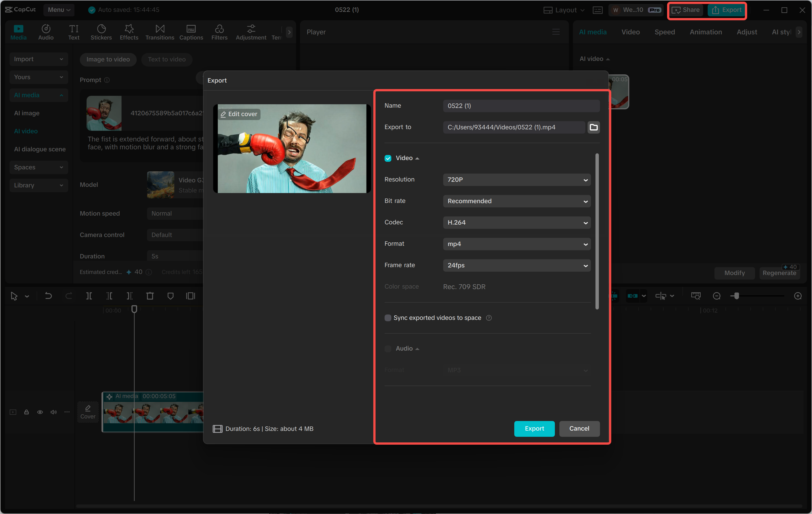Uncheck the Video export checkbox
812x514 pixels.
[388, 158]
